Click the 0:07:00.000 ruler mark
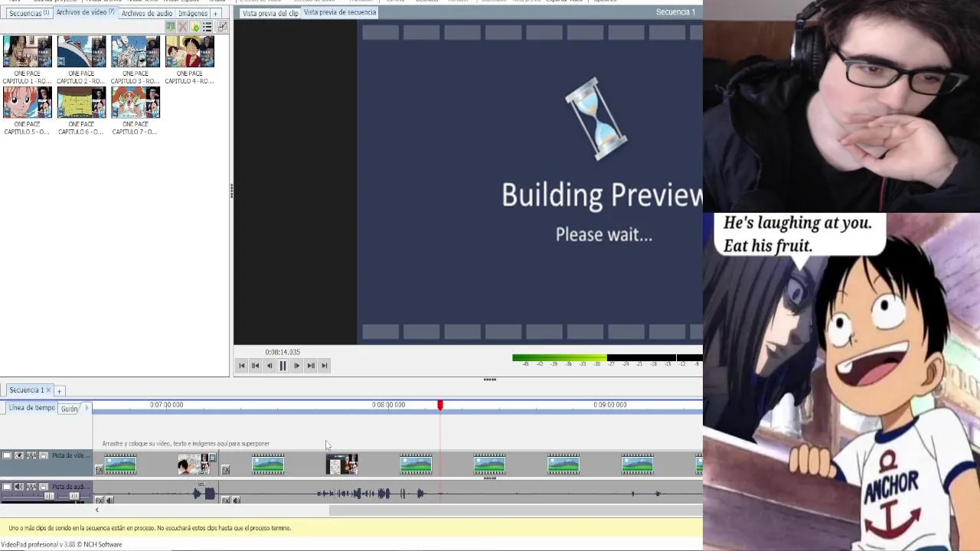Screen dimensions: 980x551 pos(167,405)
